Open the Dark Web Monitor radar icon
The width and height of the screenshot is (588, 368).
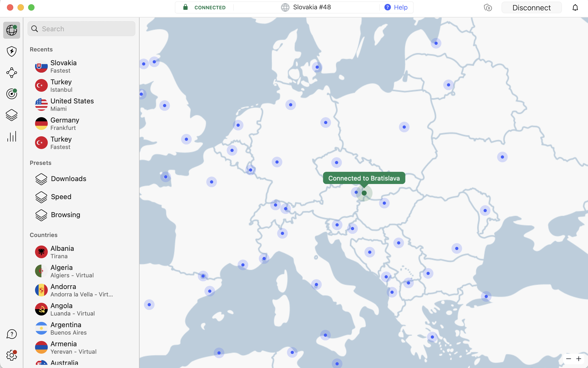pyautogui.click(x=12, y=94)
